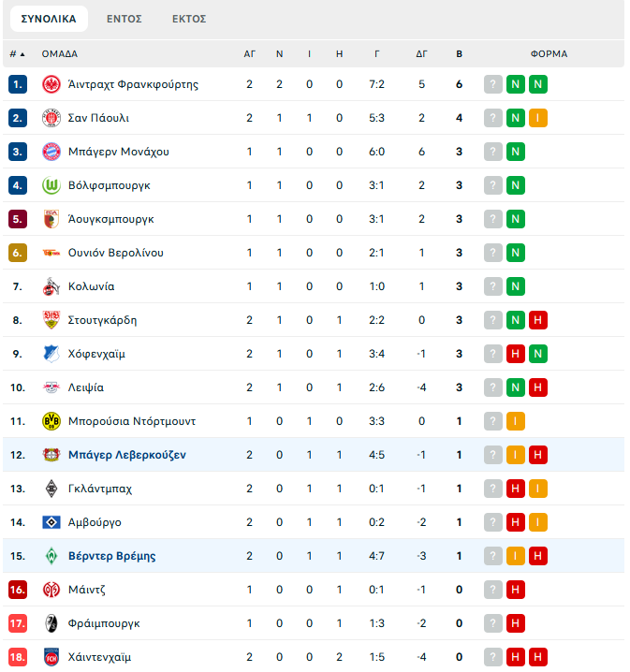Click the Hoffenheim club crest

[51, 354]
